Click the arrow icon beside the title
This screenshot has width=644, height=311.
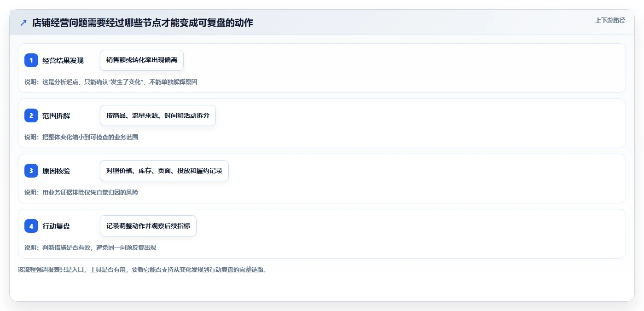(x=23, y=23)
